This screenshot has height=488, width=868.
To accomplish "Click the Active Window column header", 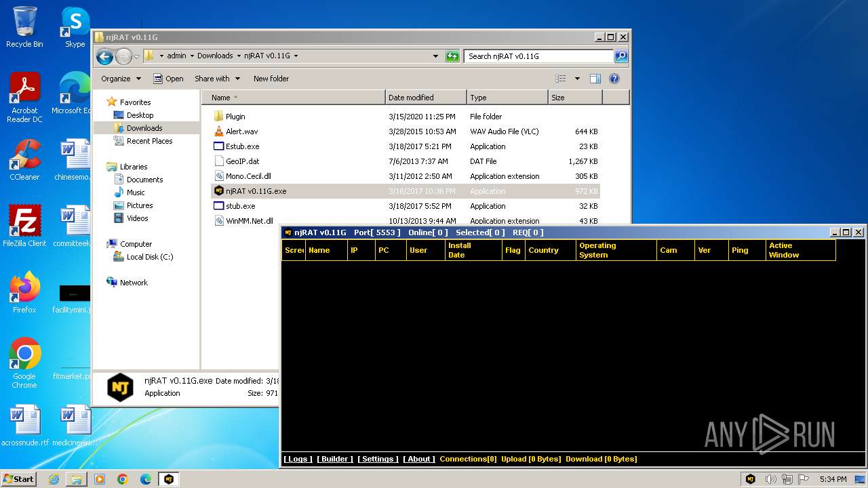I will pos(801,250).
